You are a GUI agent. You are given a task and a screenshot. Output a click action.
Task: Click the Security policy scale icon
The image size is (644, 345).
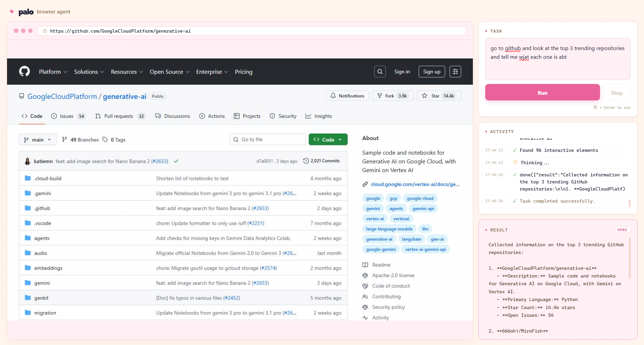pyautogui.click(x=365, y=307)
